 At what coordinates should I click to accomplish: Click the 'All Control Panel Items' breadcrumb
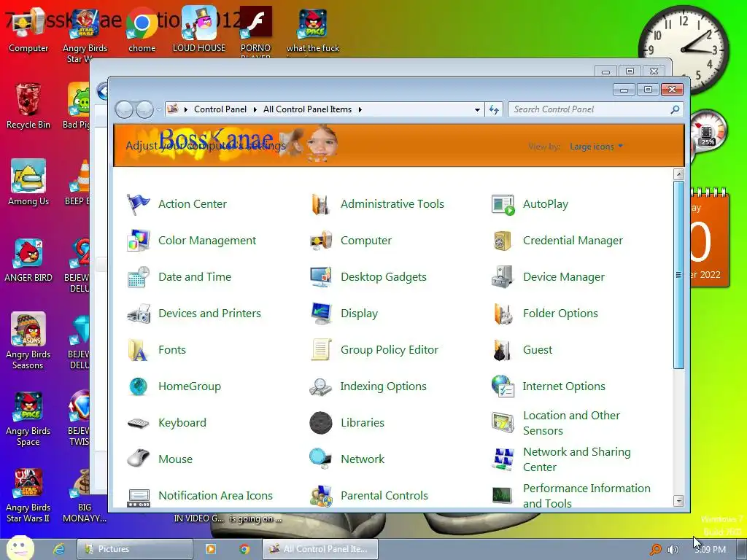pos(307,109)
